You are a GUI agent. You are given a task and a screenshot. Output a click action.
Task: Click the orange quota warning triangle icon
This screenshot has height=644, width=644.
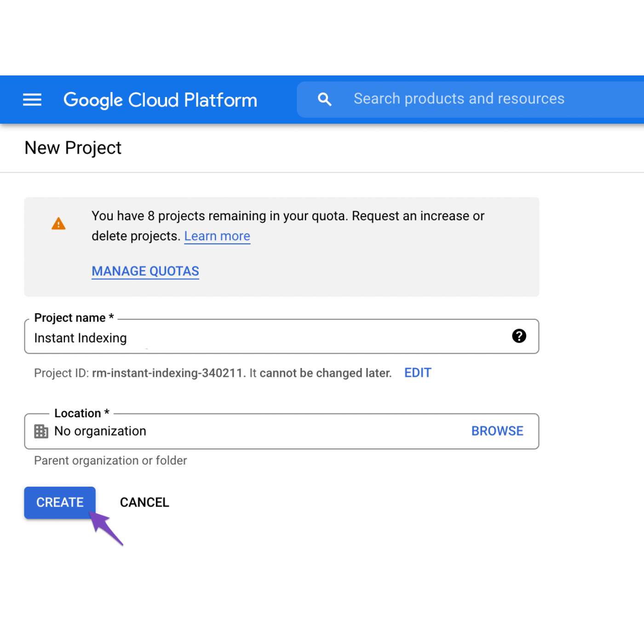[x=58, y=224]
